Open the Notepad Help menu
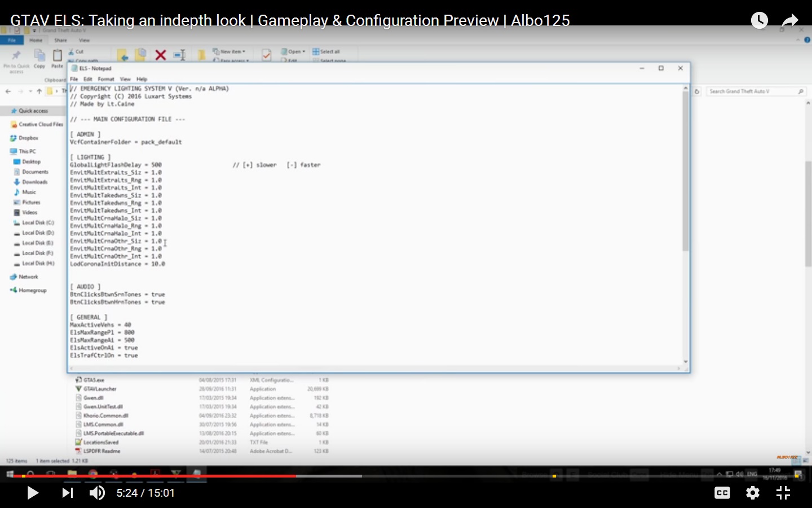 (x=142, y=79)
